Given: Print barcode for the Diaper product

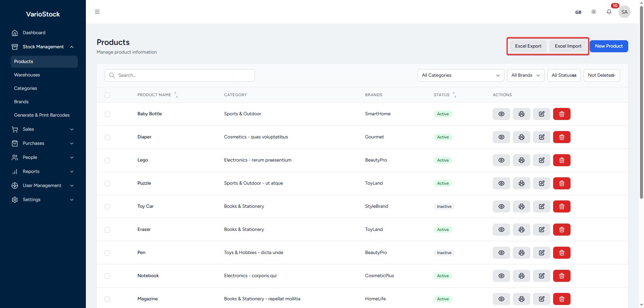Looking at the screenshot, I should coord(521,137).
